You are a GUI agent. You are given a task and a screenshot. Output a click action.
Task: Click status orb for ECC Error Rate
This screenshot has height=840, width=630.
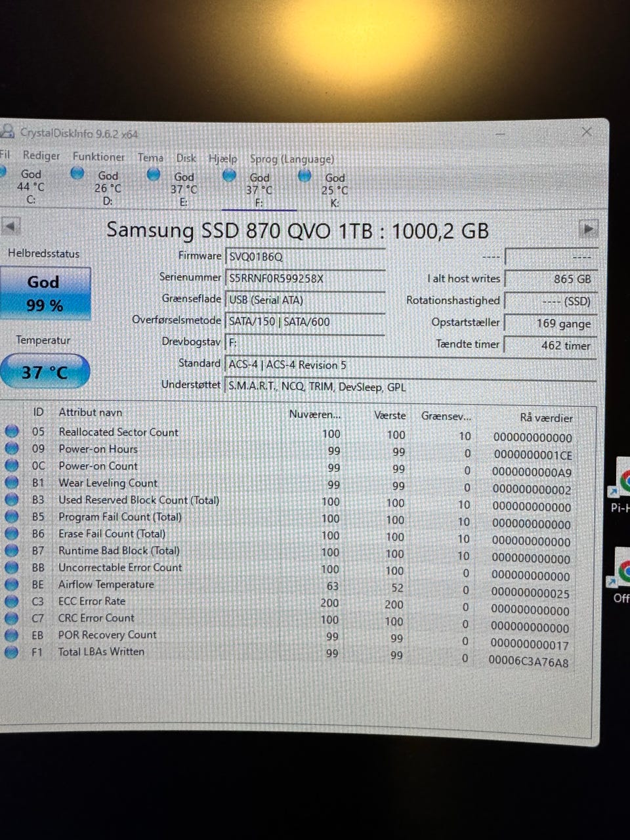tap(12, 601)
